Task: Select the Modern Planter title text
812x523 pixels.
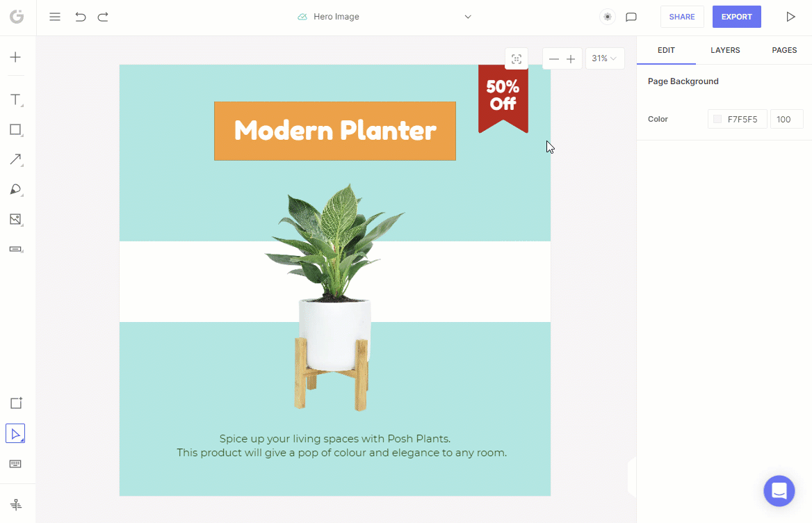Action: 335,131
